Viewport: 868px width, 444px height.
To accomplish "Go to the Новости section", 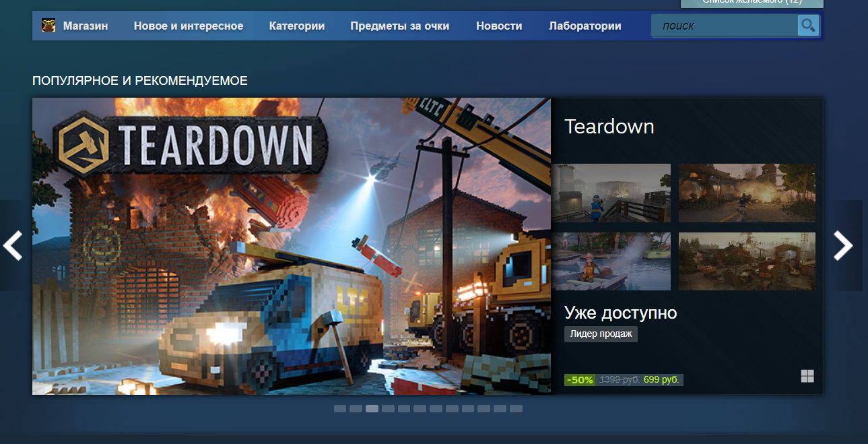I will 499,26.
